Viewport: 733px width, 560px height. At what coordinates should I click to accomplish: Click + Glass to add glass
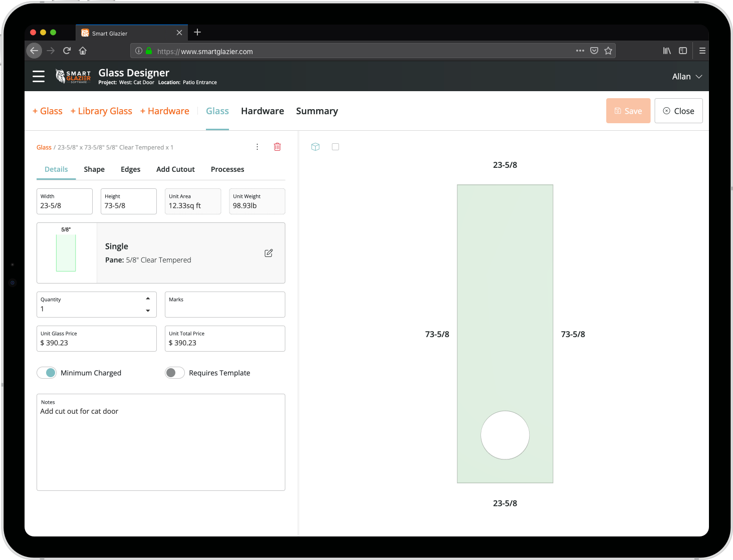tap(48, 111)
